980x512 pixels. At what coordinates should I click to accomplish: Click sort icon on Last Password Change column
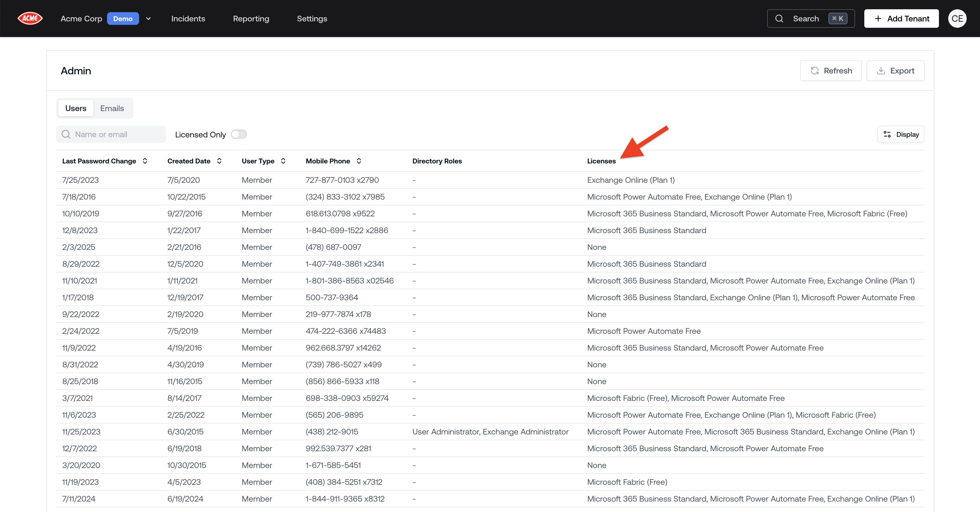pos(145,161)
